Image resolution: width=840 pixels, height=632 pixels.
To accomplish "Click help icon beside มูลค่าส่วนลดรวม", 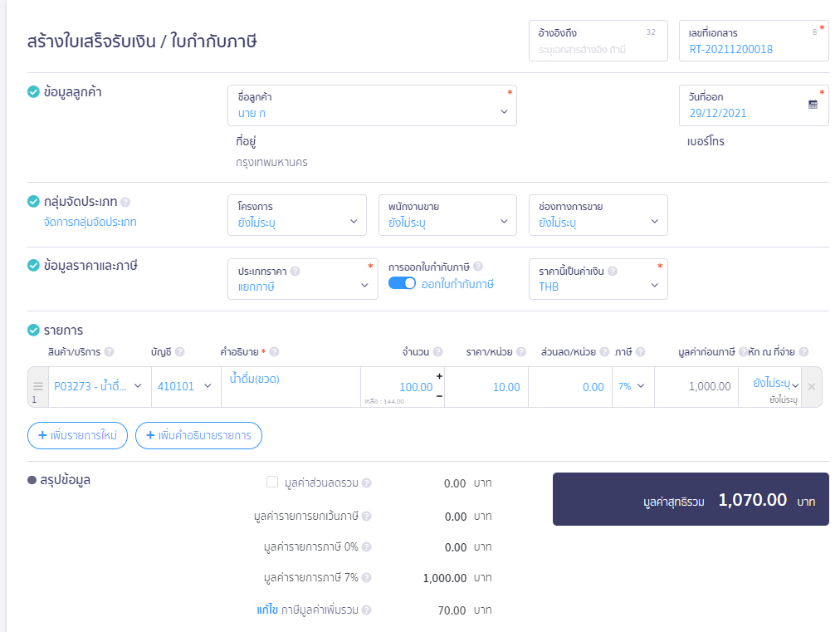I will [366, 483].
